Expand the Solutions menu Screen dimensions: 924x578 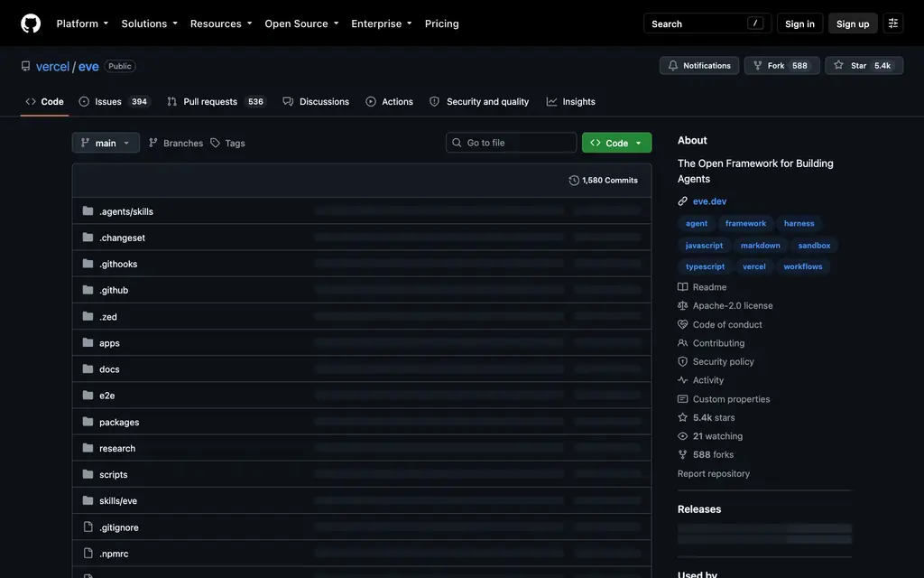149,23
